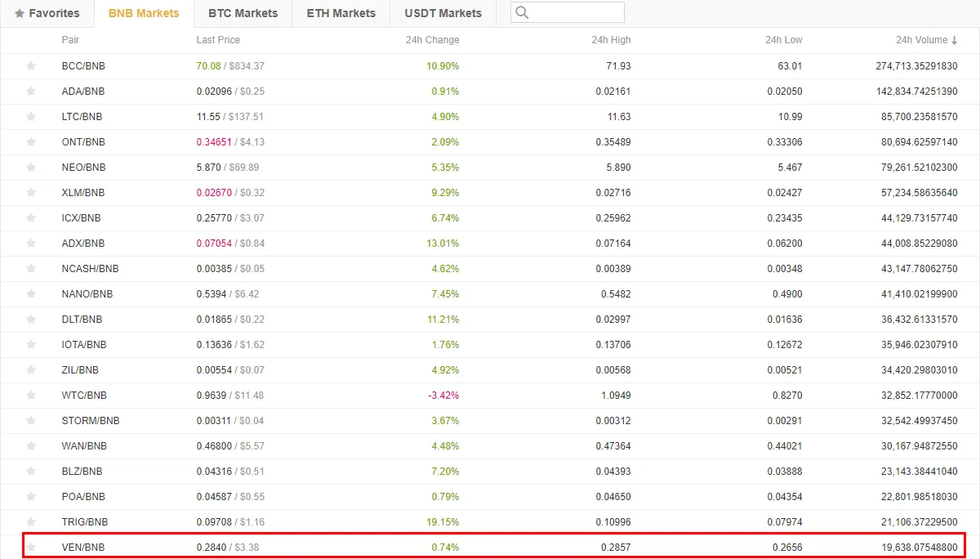Click TRIG 24h change 19.15%
Image resolution: width=980 pixels, height=559 pixels.
tap(443, 522)
